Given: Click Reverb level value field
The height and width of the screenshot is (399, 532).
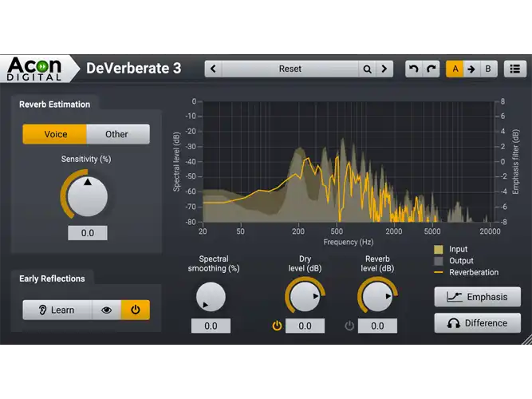Looking at the screenshot, I should pos(377,326).
